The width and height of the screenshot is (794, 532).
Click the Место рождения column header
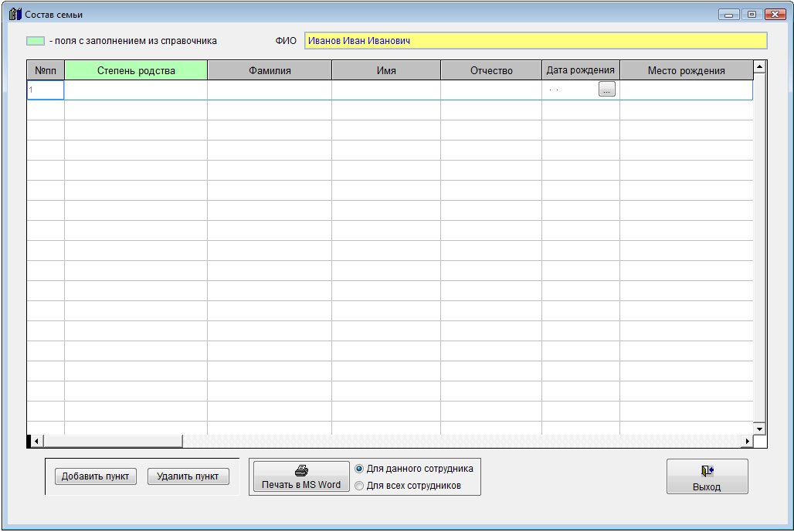[686, 70]
